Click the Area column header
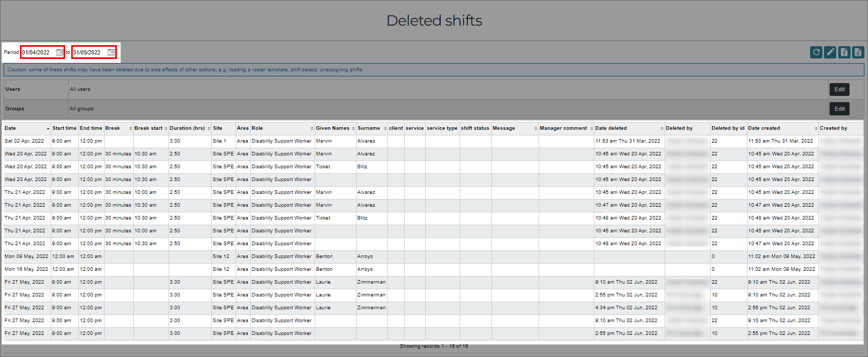Image resolution: width=868 pixels, height=357 pixels. pos(243,128)
